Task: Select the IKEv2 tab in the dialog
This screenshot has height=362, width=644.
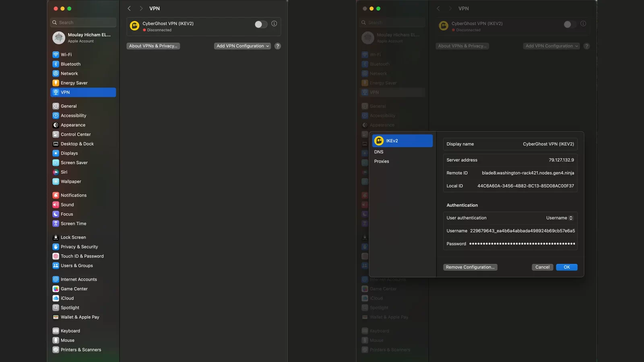Action: (402, 141)
